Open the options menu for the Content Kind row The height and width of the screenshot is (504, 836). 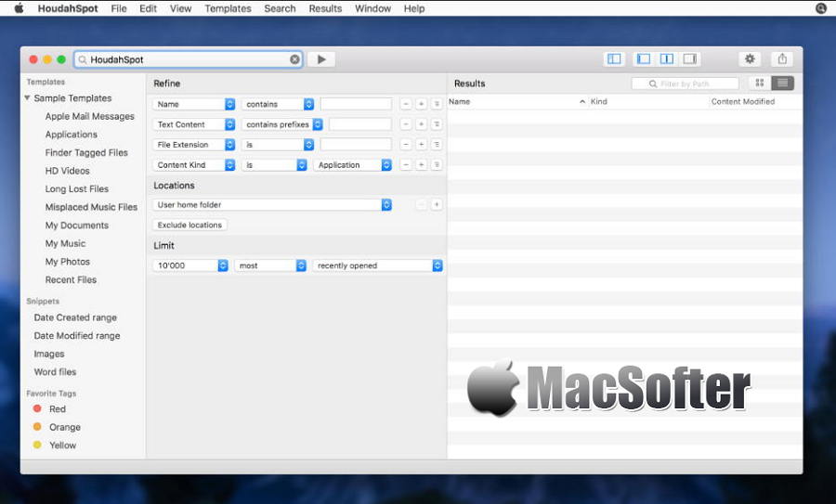pos(437,164)
